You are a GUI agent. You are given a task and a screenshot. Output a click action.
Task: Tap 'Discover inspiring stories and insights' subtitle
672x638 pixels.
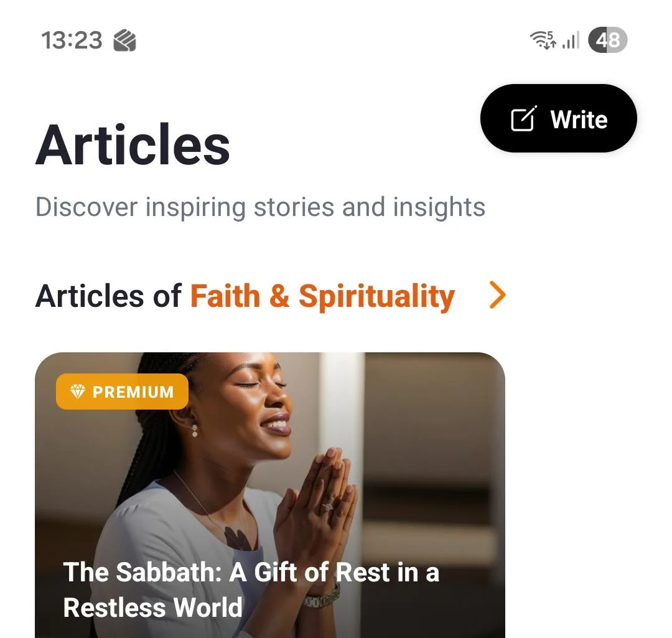pos(261,207)
